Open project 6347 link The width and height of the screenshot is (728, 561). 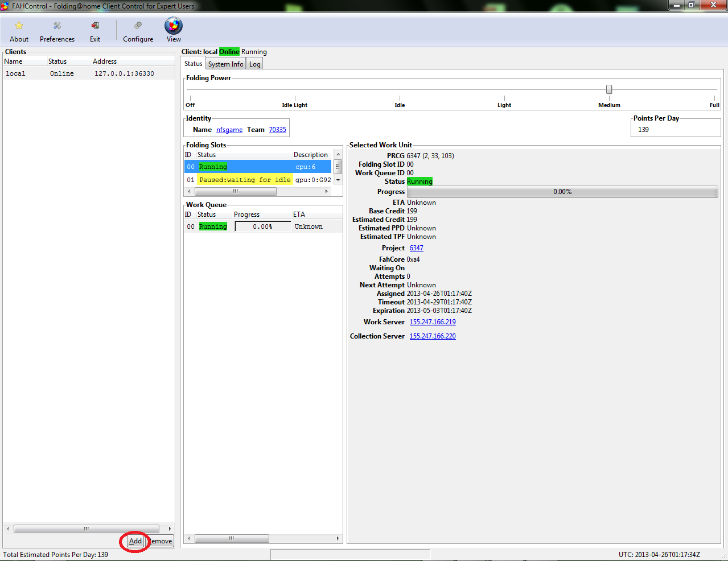(417, 248)
